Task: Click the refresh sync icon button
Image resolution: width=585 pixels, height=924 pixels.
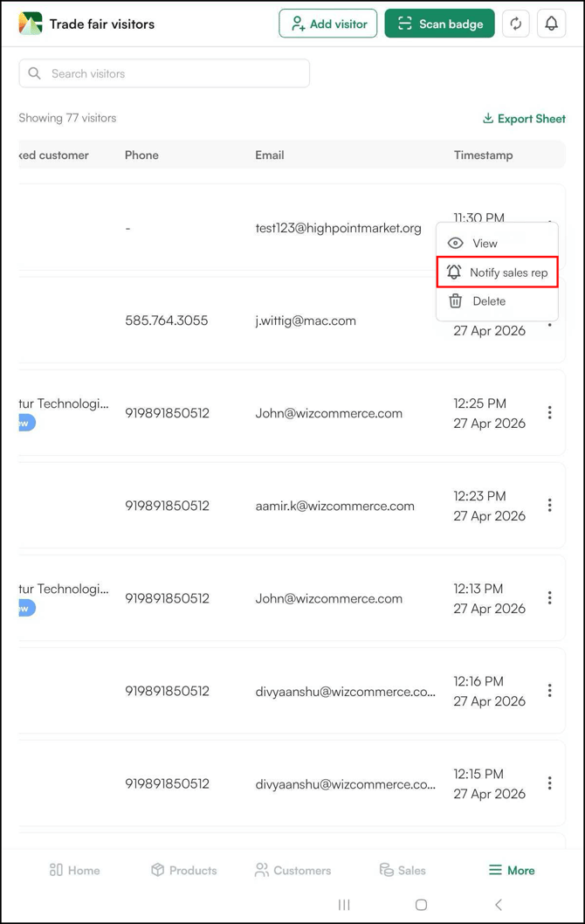Action: click(515, 24)
